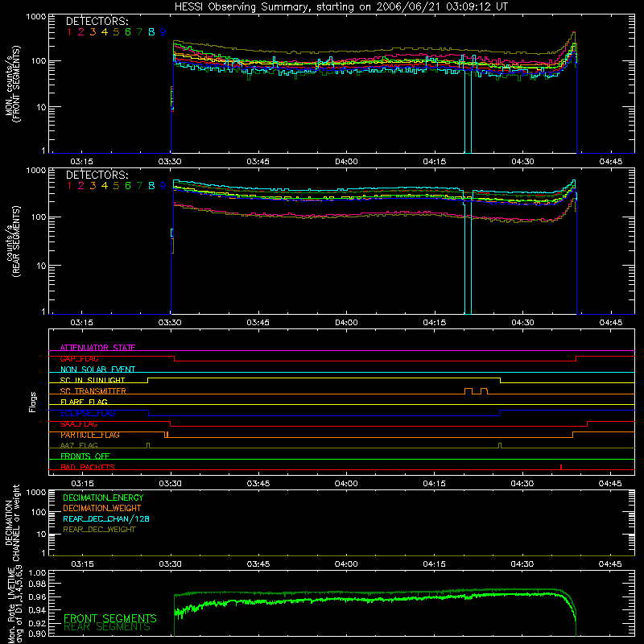Click 03:45 tick label under rear segments plot
The width and height of the screenshot is (644, 644).
[x=258, y=323]
